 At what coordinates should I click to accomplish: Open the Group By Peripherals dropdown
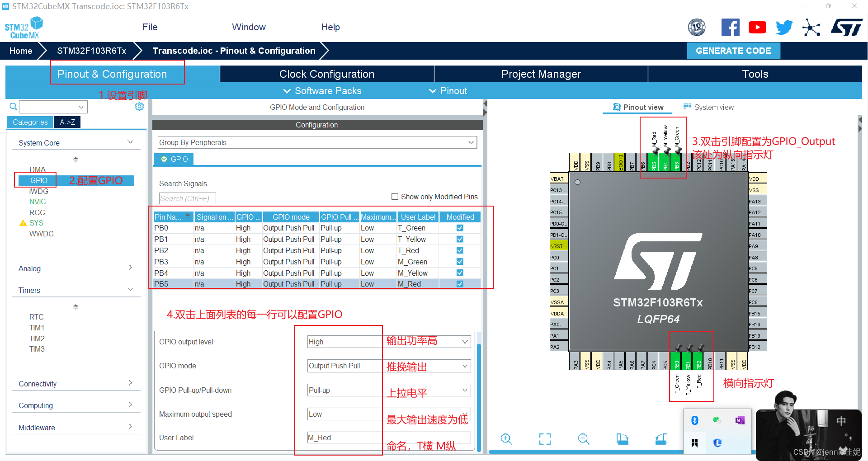[317, 142]
